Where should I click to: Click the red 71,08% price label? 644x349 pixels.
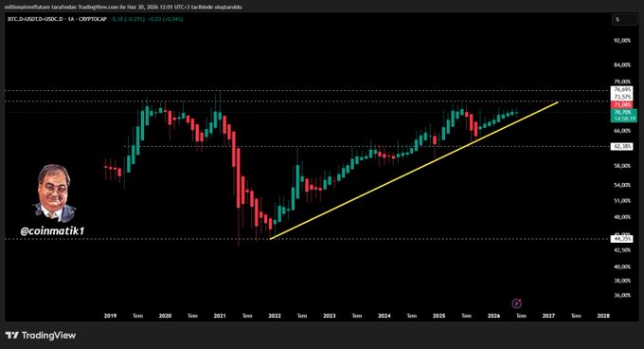(622, 105)
